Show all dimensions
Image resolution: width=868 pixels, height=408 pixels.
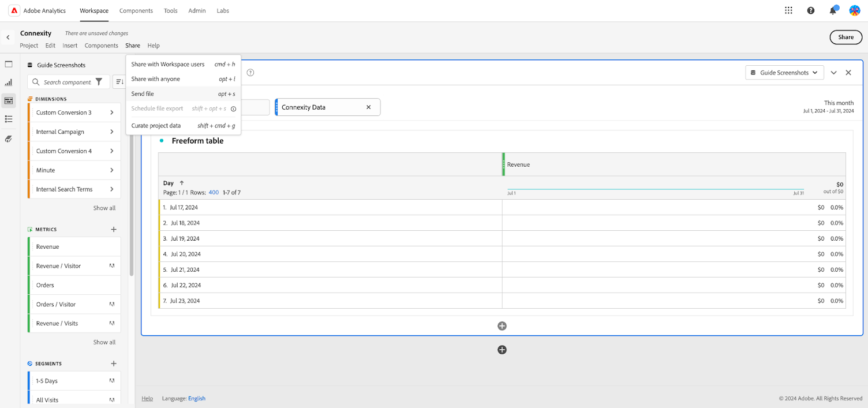click(104, 208)
